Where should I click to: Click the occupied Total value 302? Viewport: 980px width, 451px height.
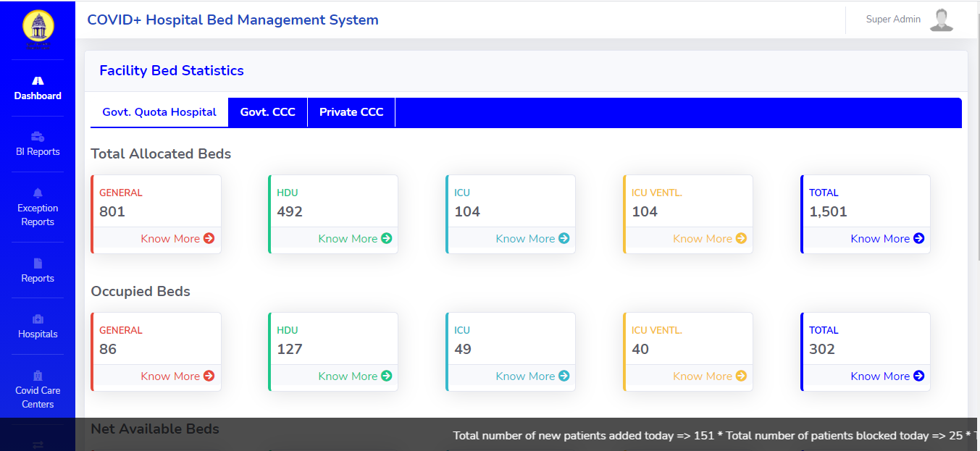pyautogui.click(x=822, y=349)
